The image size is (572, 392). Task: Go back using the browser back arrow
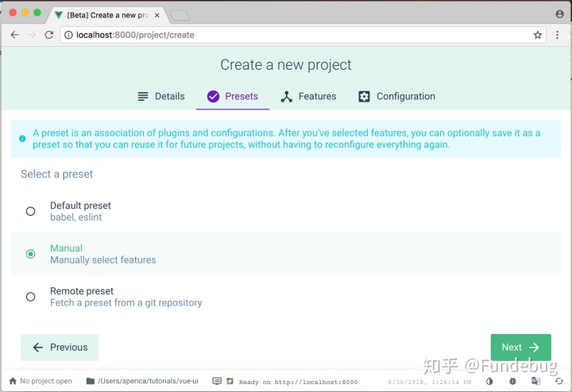pyautogui.click(x=14, y=35)
